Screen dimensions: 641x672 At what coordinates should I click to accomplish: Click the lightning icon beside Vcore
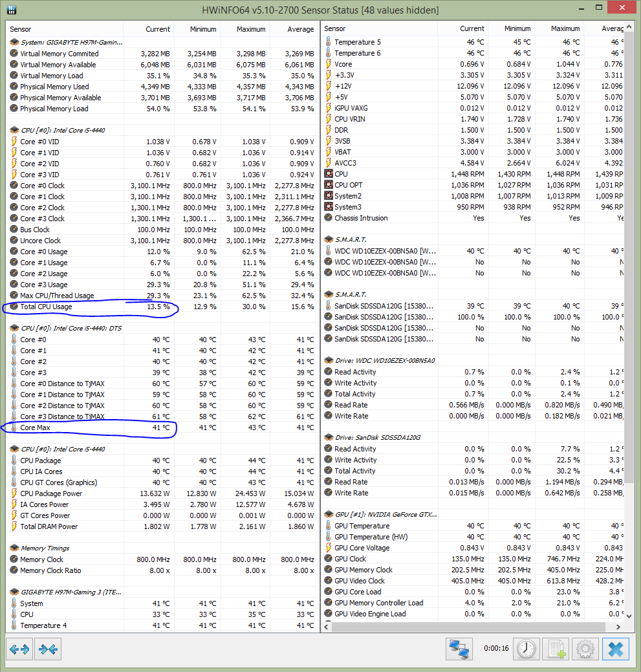328,64
